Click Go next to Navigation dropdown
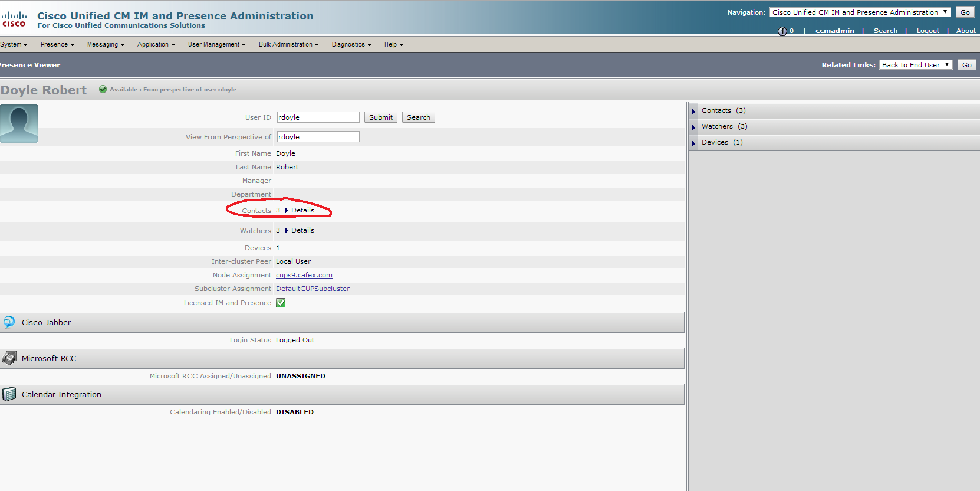Image resolution: width=980 pixels, height=491 pixels. pyautogui.click(x=965, y=12)
